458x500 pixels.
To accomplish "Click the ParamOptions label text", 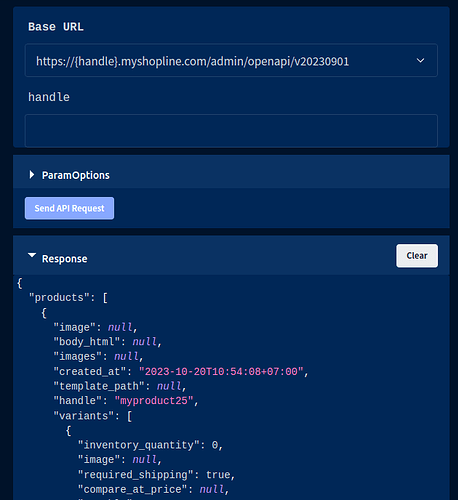I will (x=76, y=175).
